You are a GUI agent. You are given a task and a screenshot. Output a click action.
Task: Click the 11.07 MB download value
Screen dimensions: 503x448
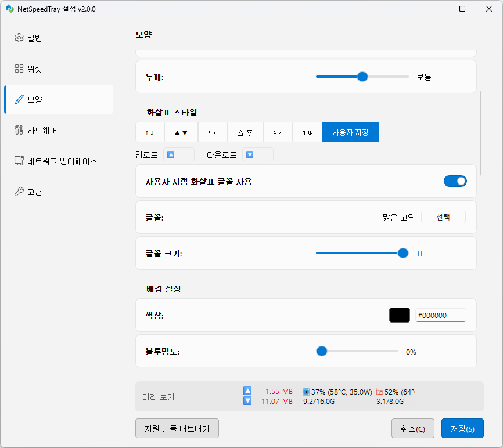coord(277,401)
